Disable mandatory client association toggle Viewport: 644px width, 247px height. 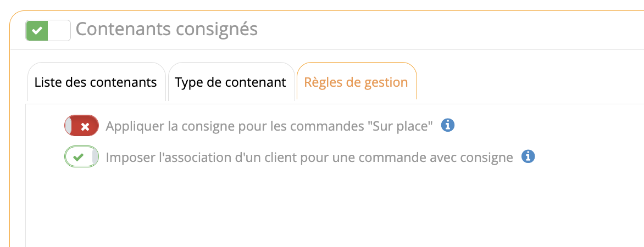81,157
